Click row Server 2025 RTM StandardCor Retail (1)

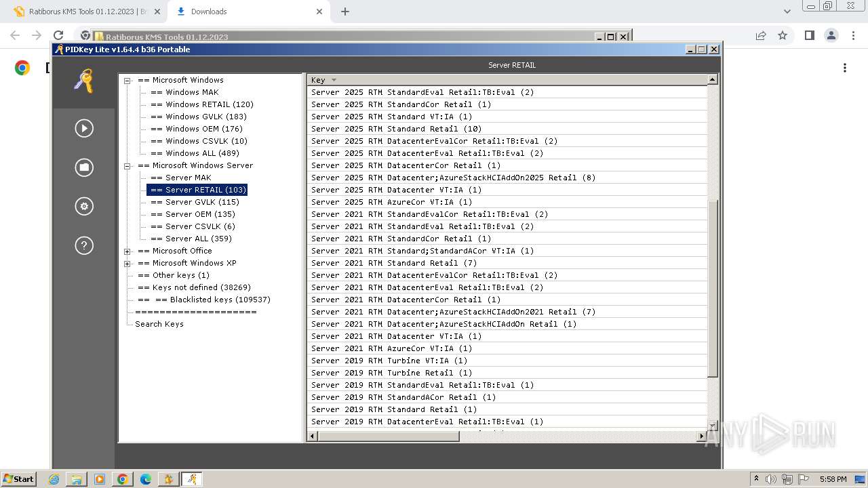coord(507,104)
